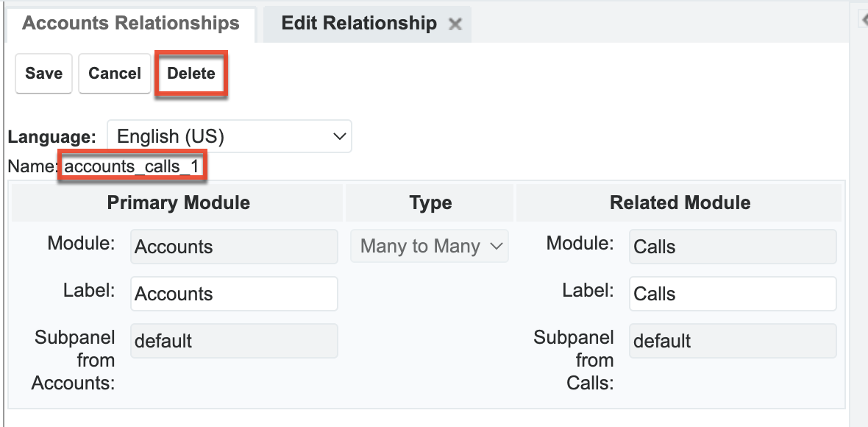The width and height of the screenshot is (868, 427).
Task: Change Many to Many relationship type
Action: click(x=430, y=246)
